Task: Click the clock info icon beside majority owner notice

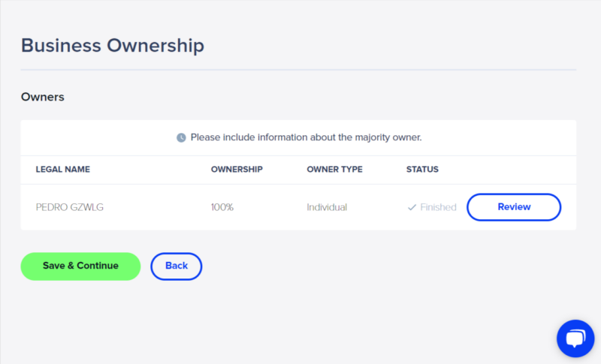Action: point(181,137)
